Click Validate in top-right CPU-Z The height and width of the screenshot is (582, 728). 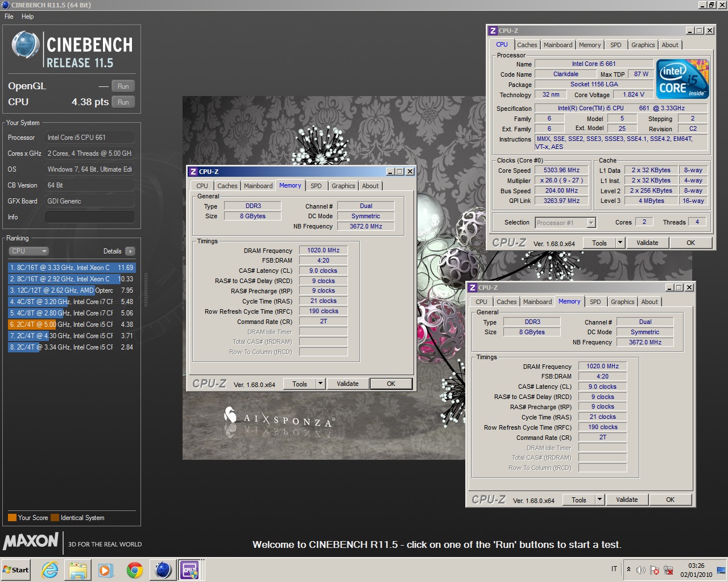tap(647, 243)
